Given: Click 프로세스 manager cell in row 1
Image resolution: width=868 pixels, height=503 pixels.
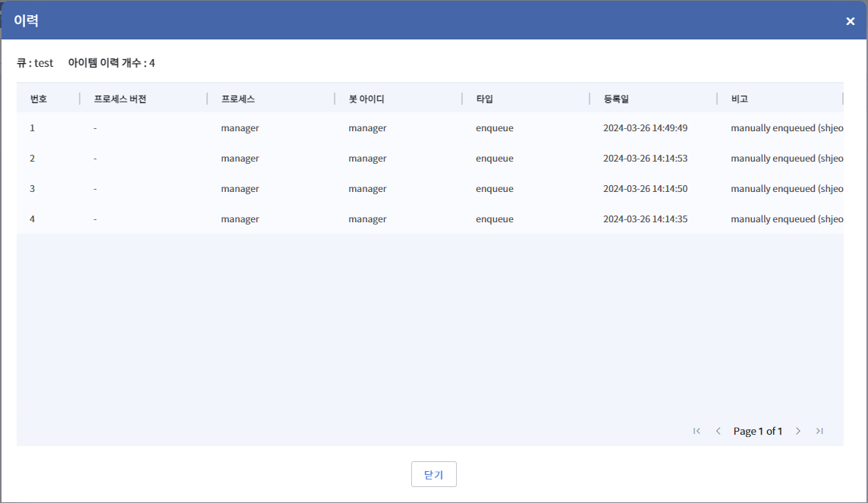Looking at the screenshot, I should click(x=240, y=128).
